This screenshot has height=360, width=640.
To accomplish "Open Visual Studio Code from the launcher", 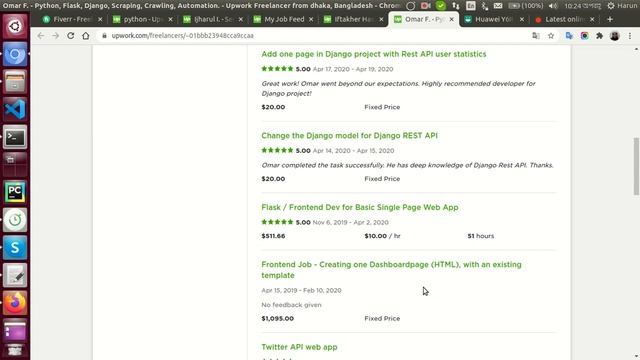I will [15, 109].
